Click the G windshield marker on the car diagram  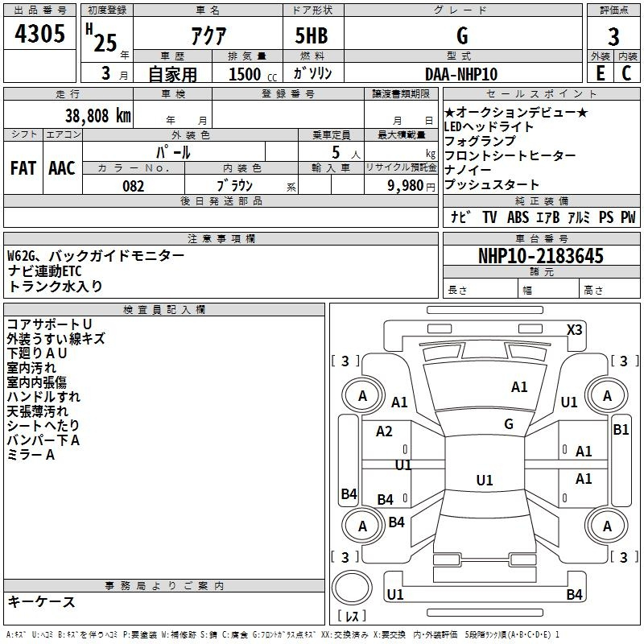pos(509,423)
